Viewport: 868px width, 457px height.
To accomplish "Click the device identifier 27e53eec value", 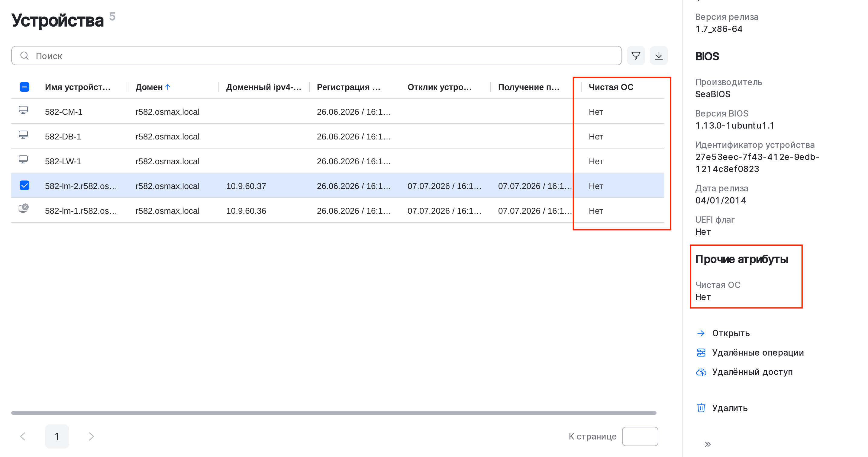I will coord(757,163).
